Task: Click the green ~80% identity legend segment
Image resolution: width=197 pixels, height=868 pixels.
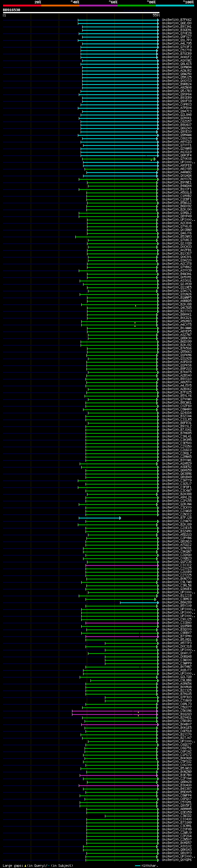Action: (x=137, y=6)
